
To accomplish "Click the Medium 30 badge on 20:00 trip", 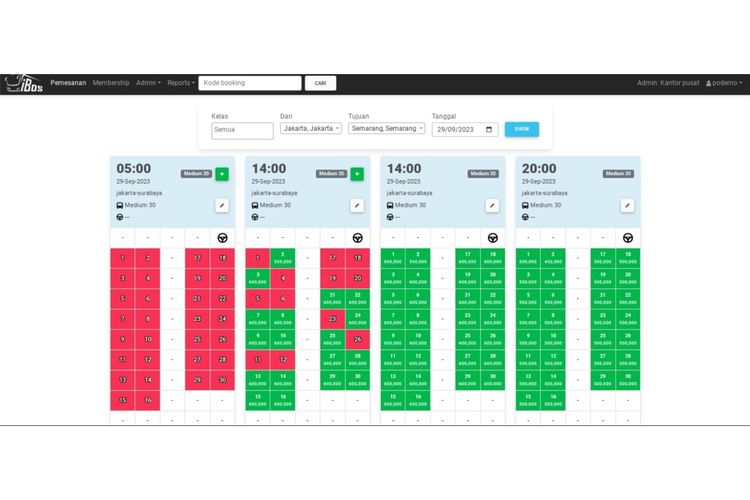I will coord(617,173).
